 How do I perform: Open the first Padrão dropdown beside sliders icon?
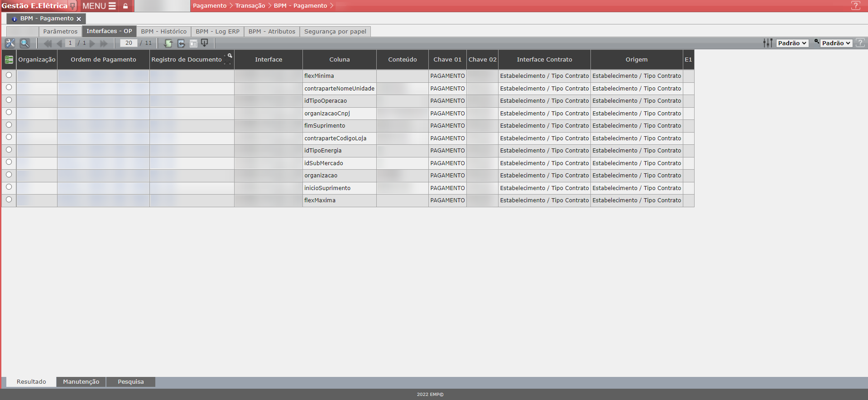click(x=792, y=43)
